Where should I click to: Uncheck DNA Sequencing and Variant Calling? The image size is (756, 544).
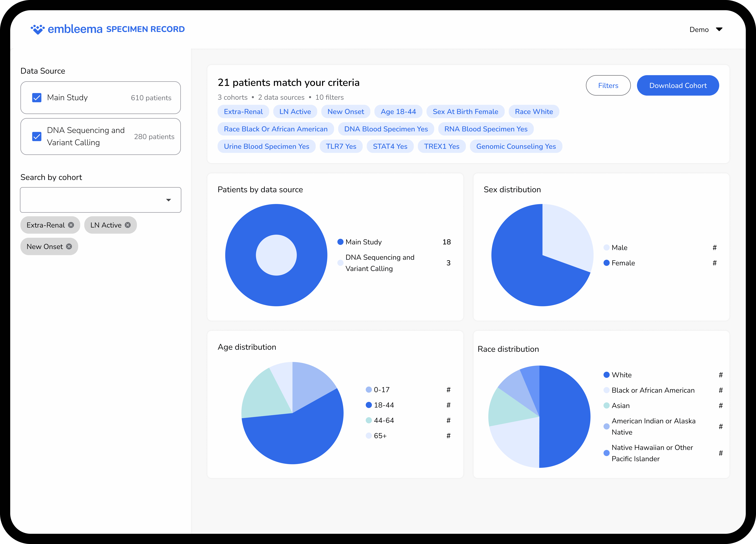click(37, 136)
